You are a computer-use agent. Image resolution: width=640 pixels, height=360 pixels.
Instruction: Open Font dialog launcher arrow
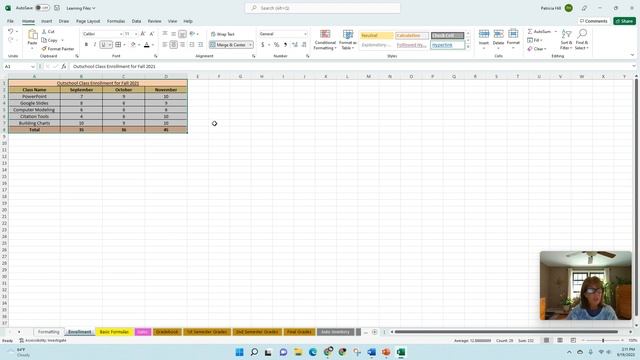click(156, 56)
